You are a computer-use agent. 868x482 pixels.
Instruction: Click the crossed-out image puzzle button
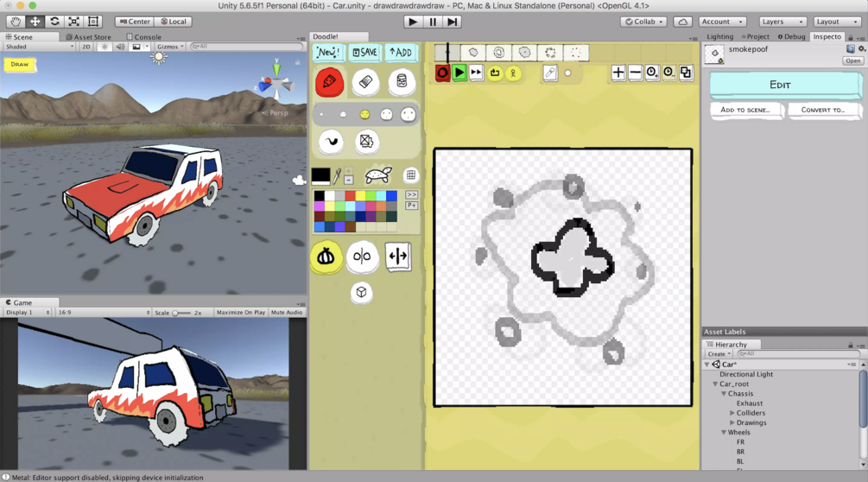coord(366,142)
